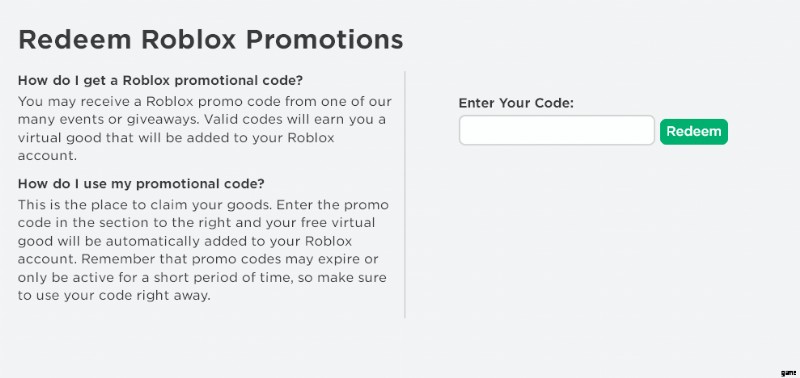The height and width of the screenshot is (378, 800).
Task: Click the line 'virtual good that will be added'
Action: (x=176, y=138)
